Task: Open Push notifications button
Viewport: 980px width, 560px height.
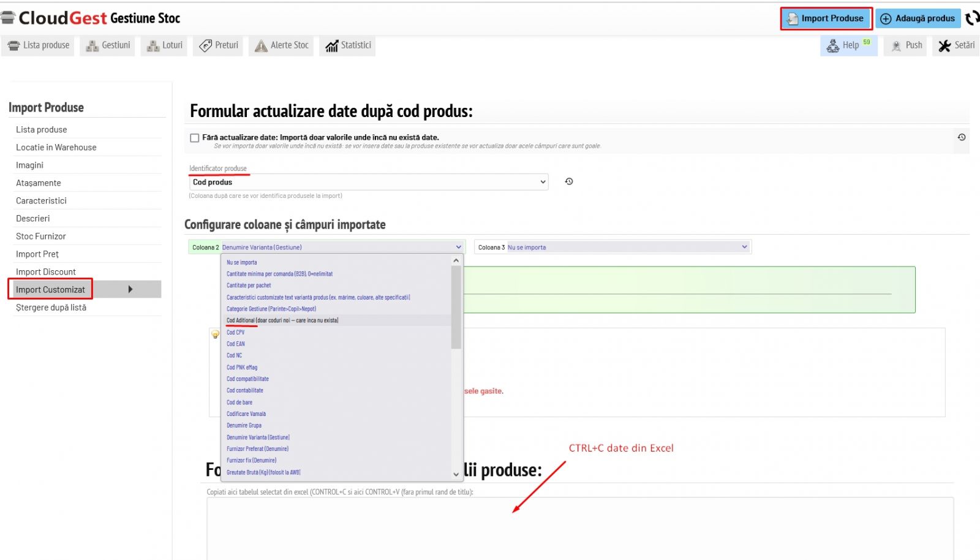Action: (905, 45)
